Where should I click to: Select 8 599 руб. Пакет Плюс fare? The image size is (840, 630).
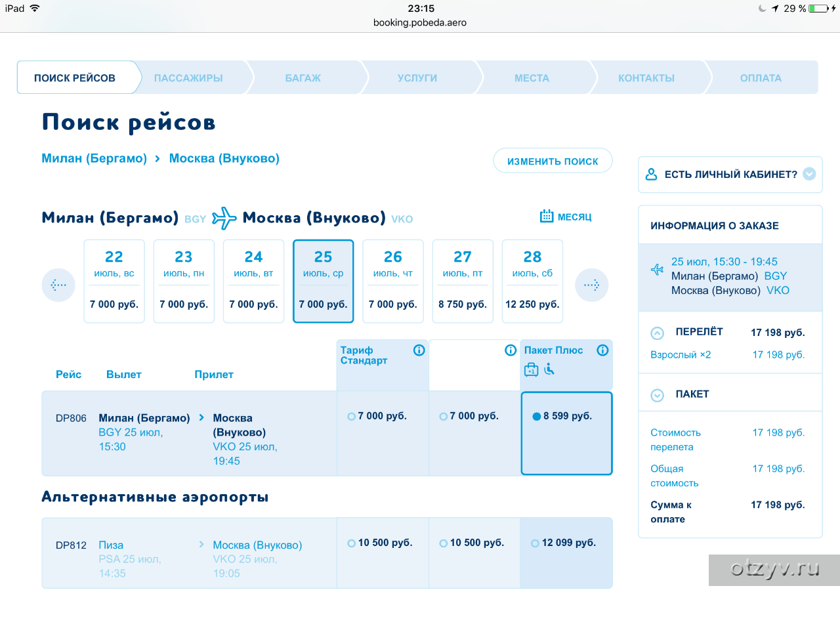537,416
